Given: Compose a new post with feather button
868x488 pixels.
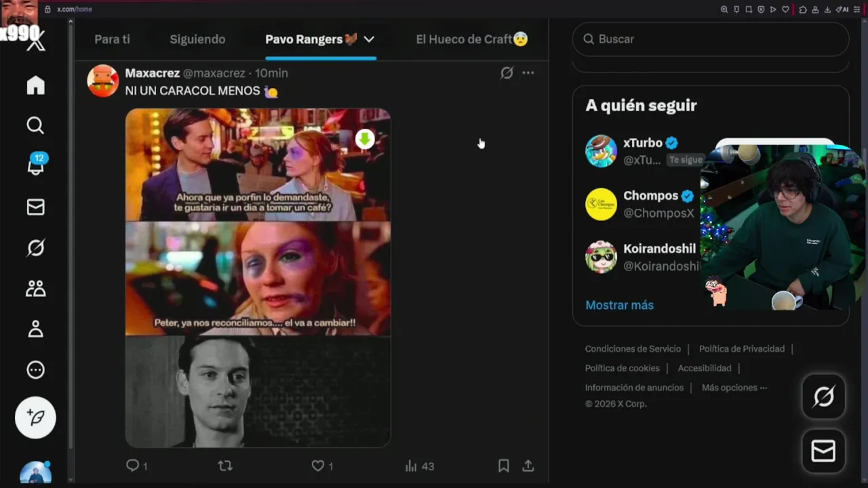Looking at the screenshot, I should click(35, 418).
